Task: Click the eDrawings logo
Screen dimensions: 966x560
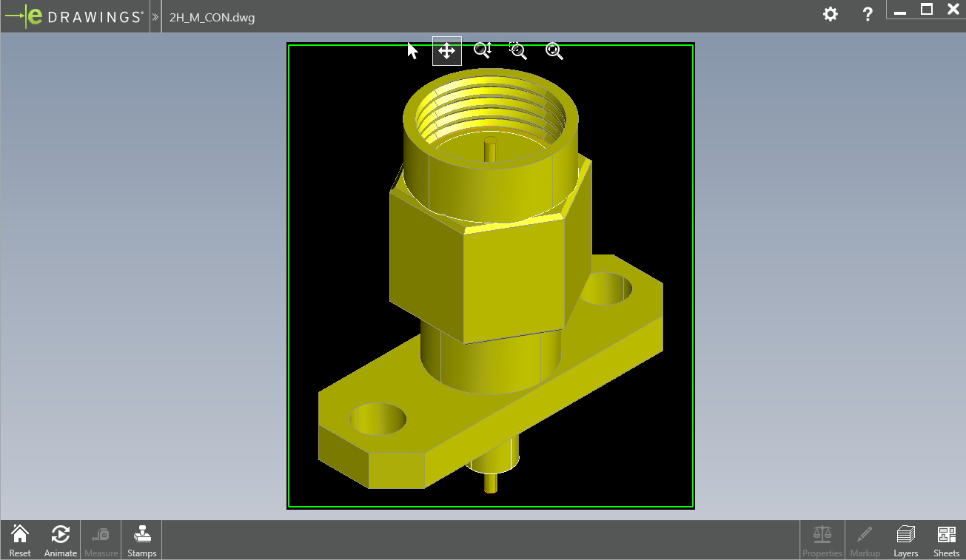Action: tap(74, 16)
